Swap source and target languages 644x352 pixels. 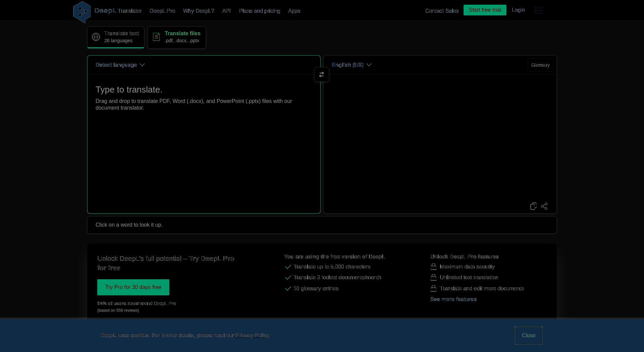tap(322, 74)
